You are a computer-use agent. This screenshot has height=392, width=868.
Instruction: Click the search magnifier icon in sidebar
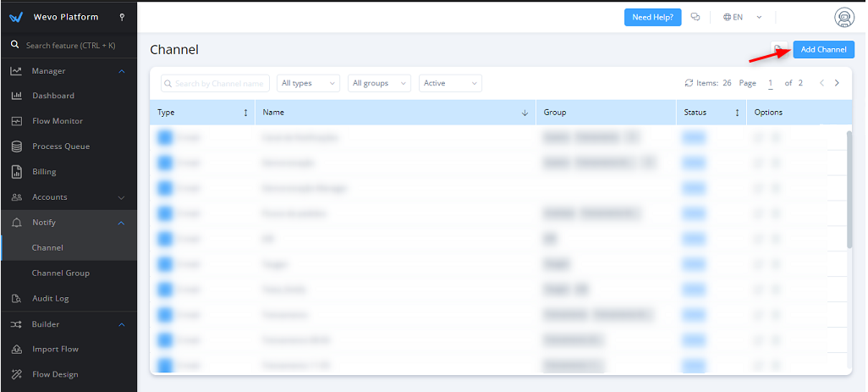(x=15, y=45)
